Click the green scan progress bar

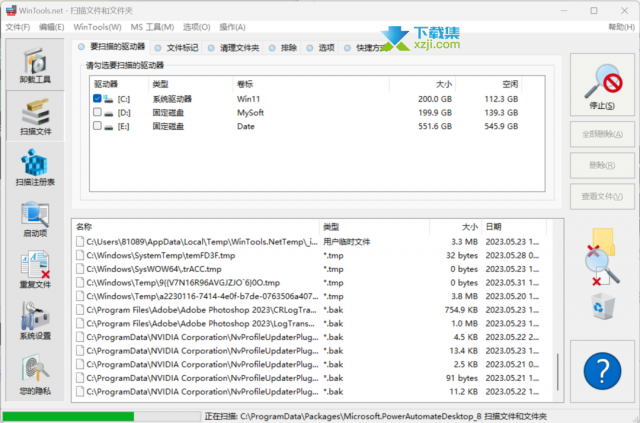click(x=101, y=416)
